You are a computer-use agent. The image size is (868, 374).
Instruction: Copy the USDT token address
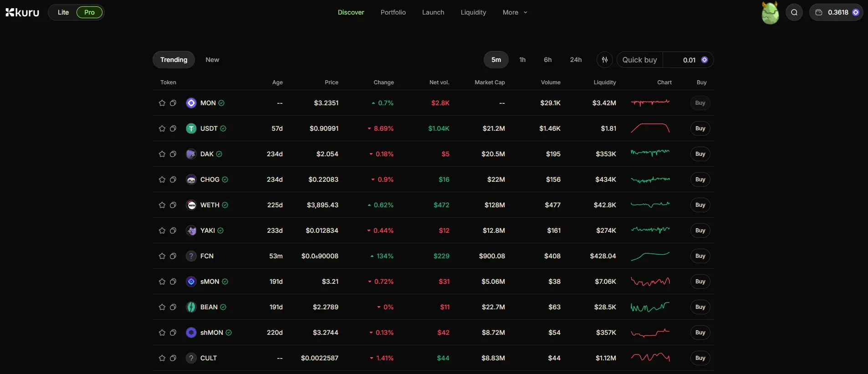point(173,128)
